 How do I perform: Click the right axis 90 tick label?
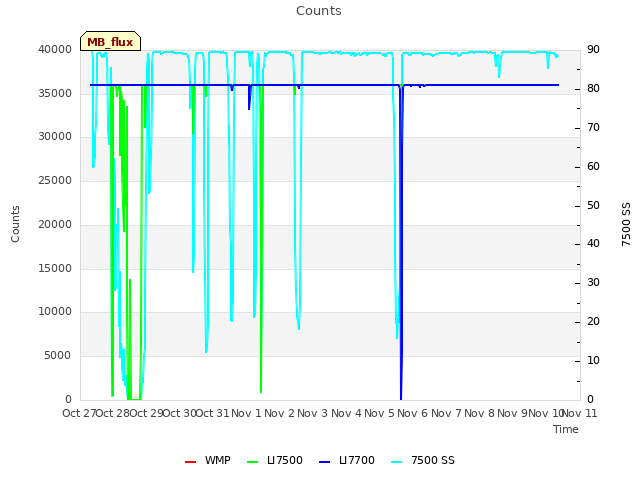click(593, 49)
